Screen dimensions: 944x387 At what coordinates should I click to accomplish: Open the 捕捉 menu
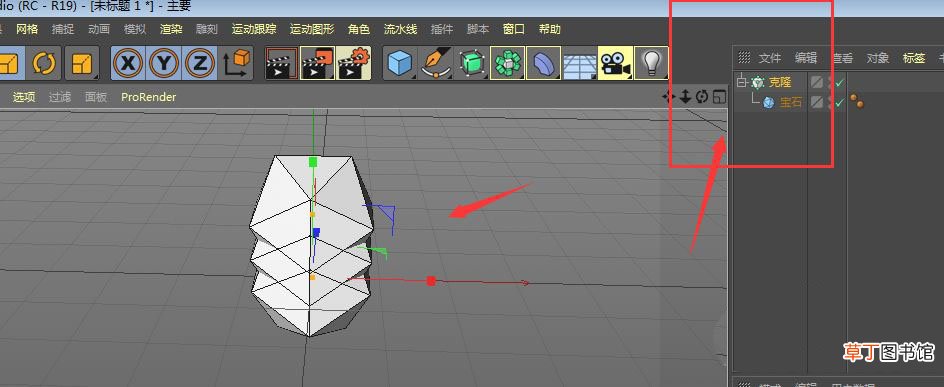(x=63, y=29)
